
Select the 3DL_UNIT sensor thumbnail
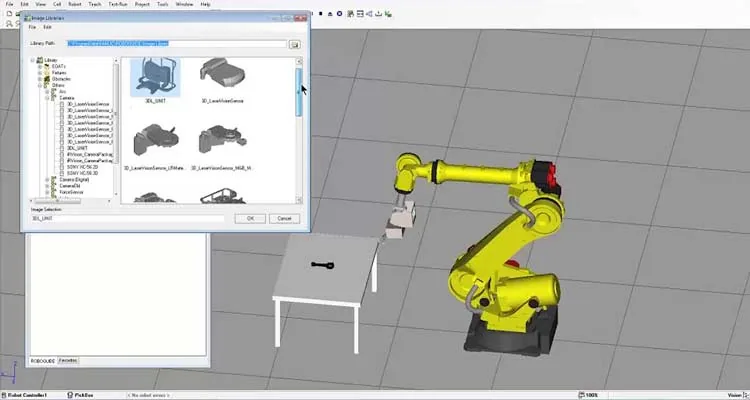[155, 77]
